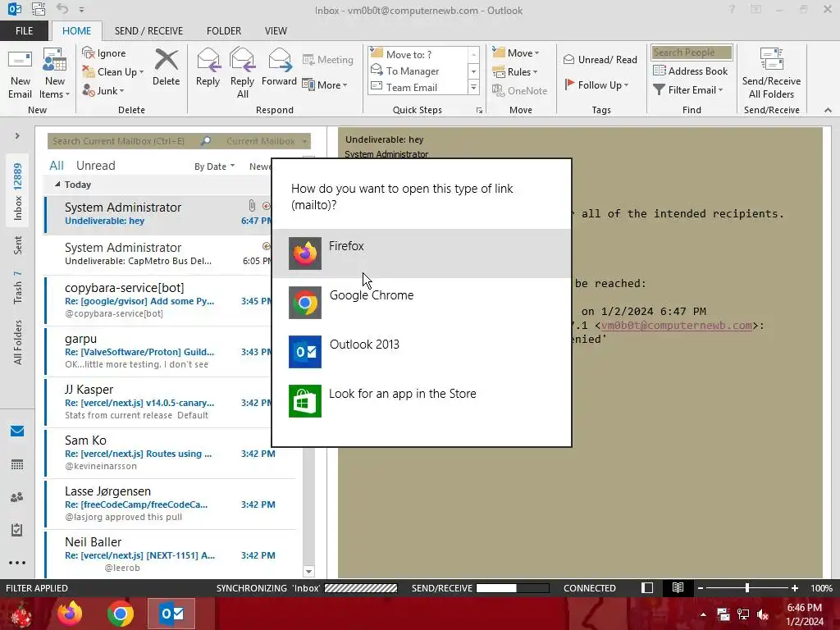The height and width of the screenshot is (630, 840).
Task: Switch to Calendar view icon
Action: [x=17, y=464]
